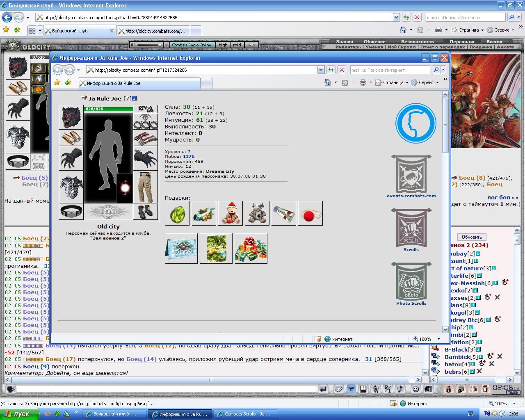Open the zoom level dropdown in the info window
The height and width of the screenshot is (420, 525).
tap(438, 339)
